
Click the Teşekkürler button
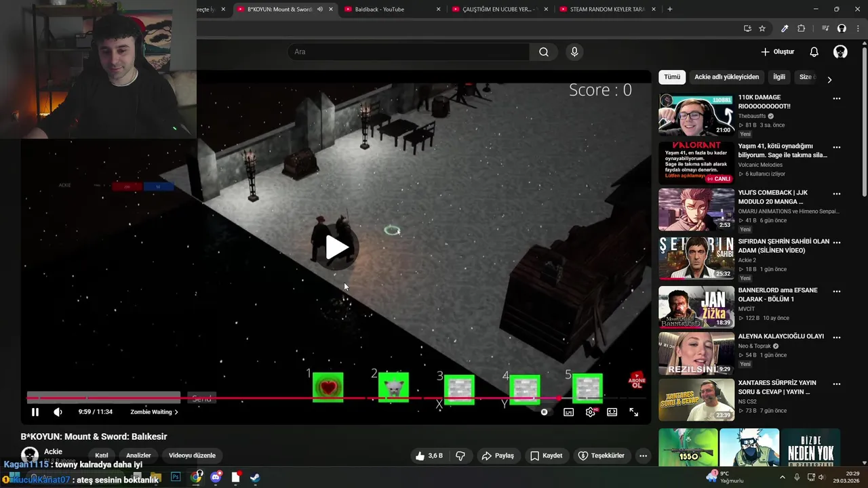[x=601, y=455]
